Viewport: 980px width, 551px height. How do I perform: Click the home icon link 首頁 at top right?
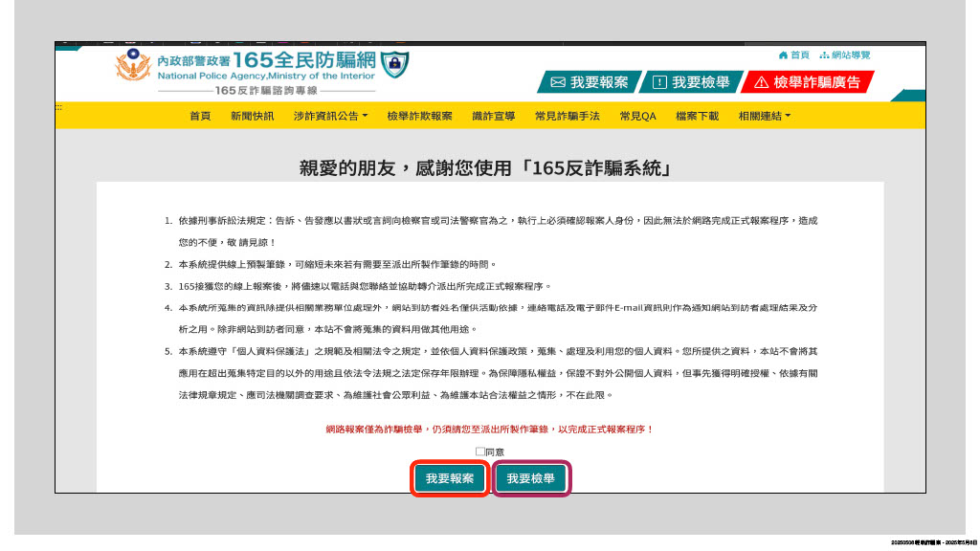(x=794, y=55)
